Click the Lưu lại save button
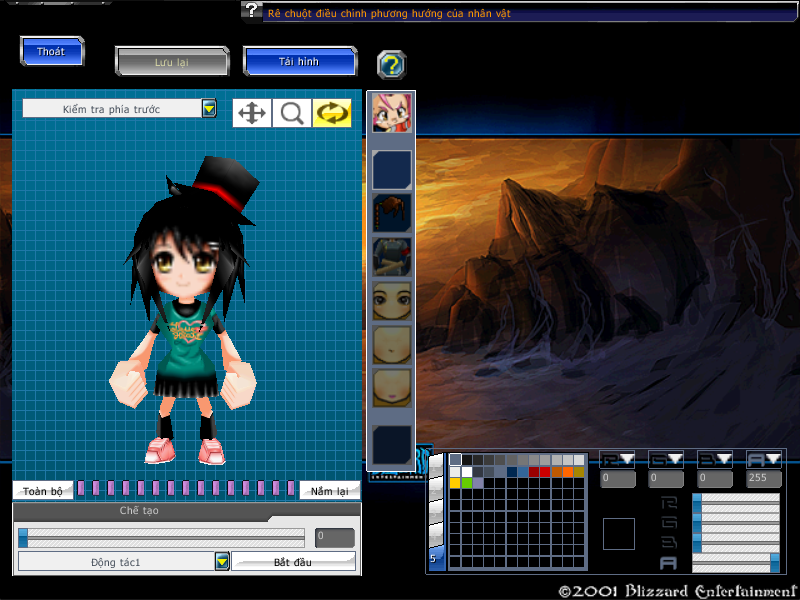 click(x=172, y=62)
